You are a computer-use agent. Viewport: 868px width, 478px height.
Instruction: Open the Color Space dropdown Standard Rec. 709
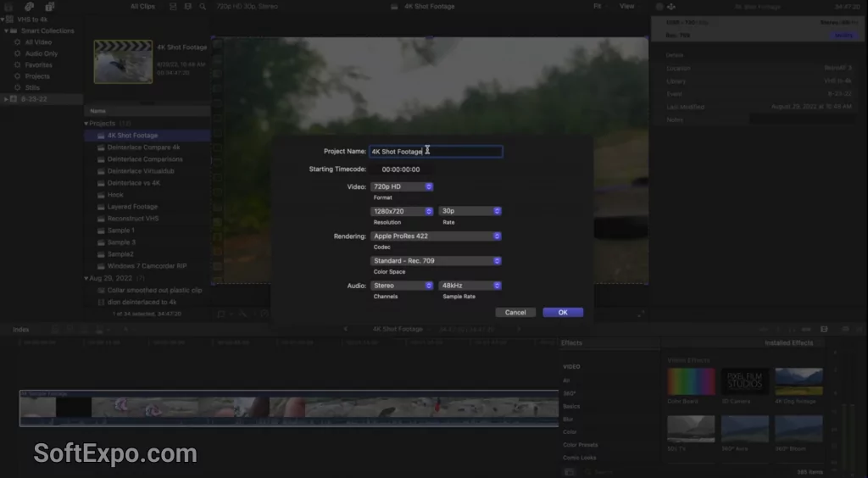click(436, 260)
